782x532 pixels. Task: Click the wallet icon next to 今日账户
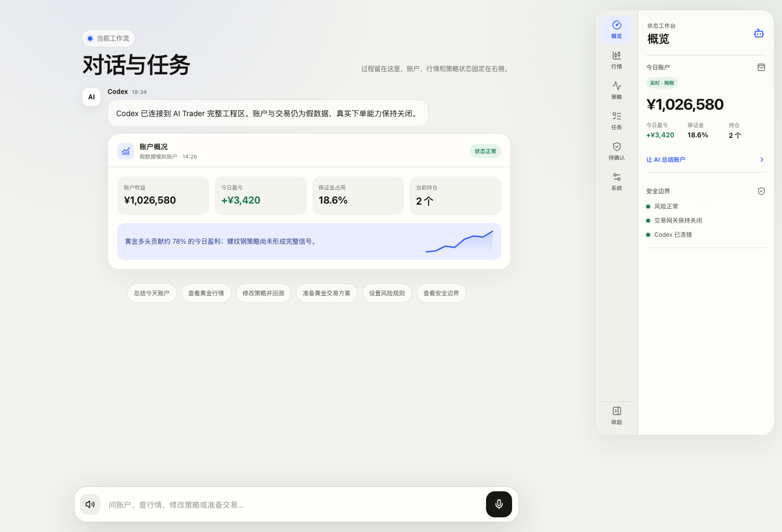(x=761, y=67)
